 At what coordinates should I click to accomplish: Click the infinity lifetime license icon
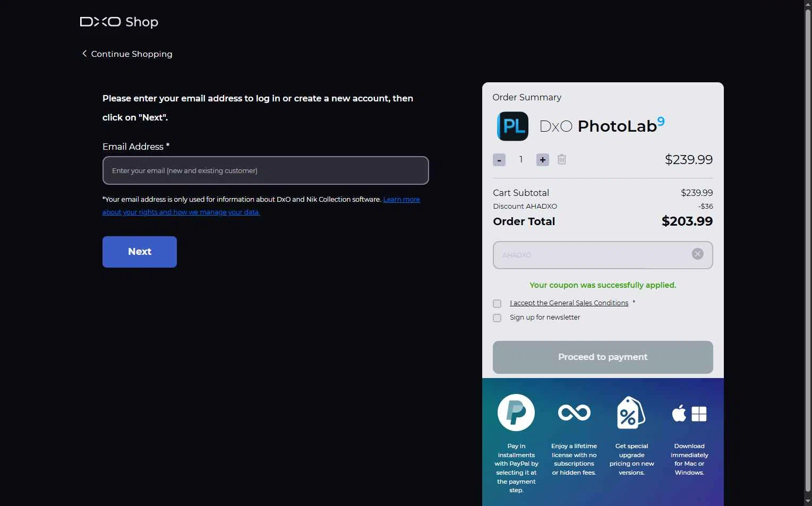pyautogui.click(x=574, y=413)
